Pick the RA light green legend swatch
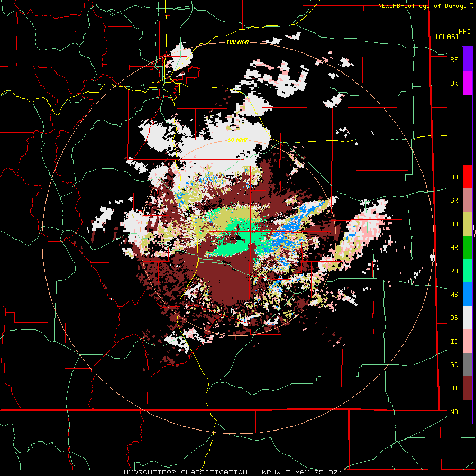This screenshot has width=476, height=476. [x=467, y=271]
